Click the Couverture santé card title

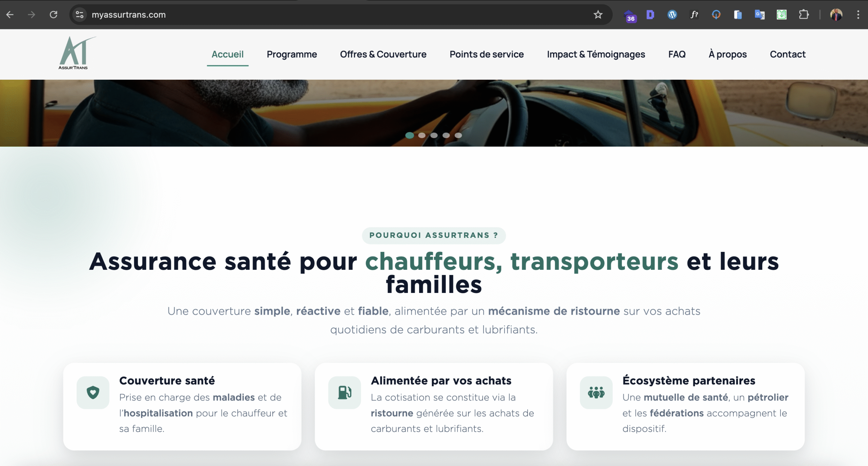(167, 381)
